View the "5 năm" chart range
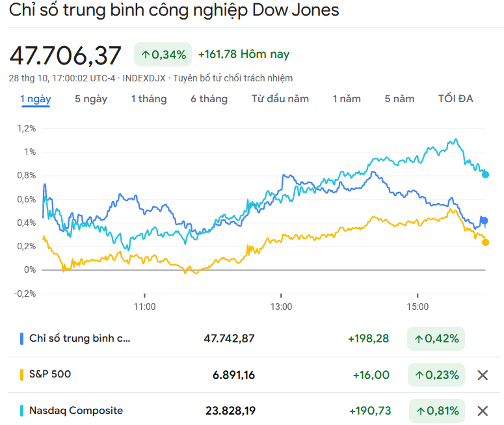504x425 pixels. pos(399,99)
